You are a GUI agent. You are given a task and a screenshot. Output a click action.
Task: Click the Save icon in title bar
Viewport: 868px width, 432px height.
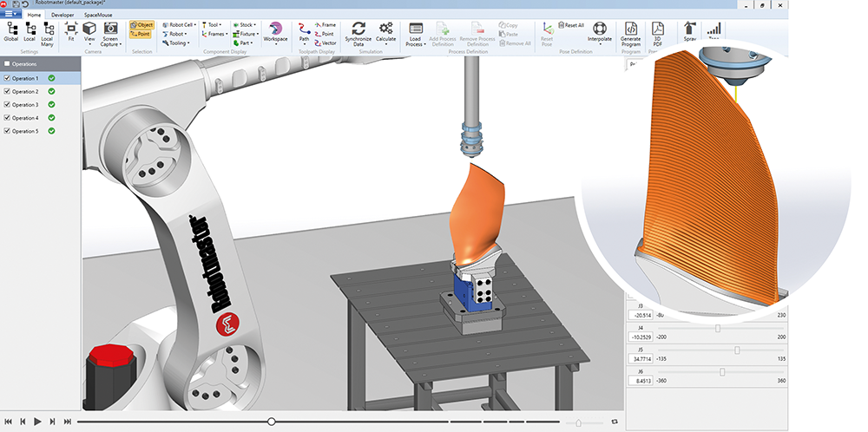point(16,3)
